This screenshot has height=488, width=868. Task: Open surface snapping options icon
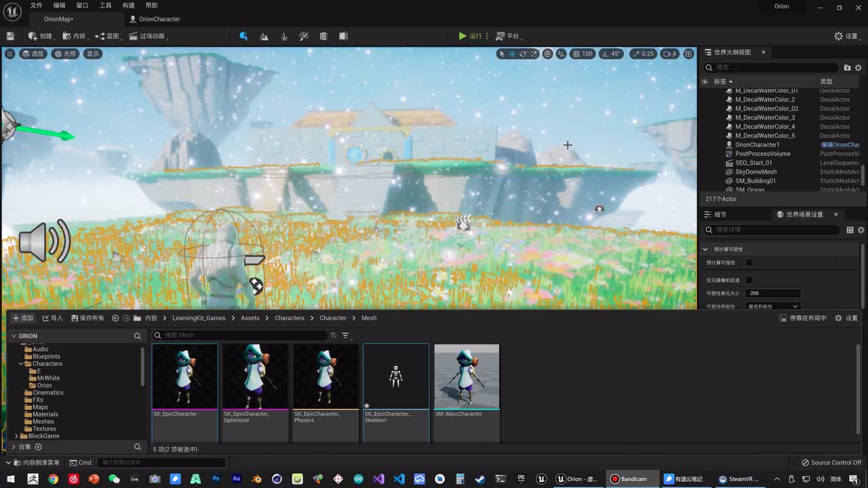[561, 54]
